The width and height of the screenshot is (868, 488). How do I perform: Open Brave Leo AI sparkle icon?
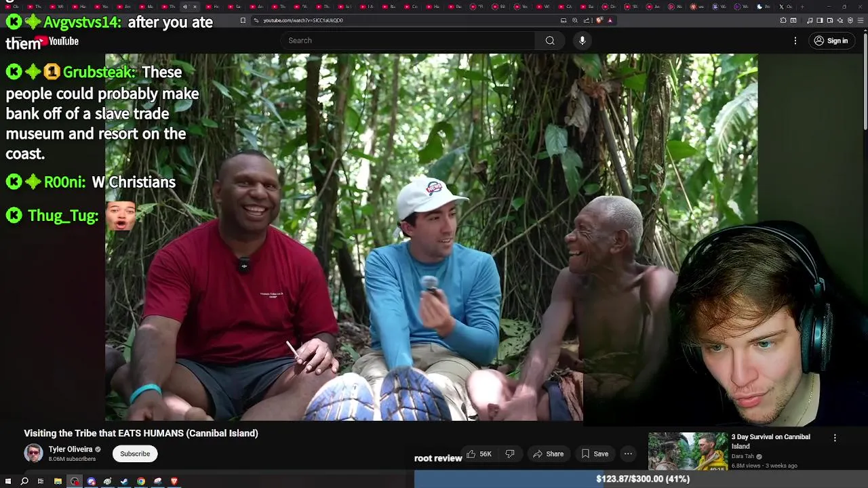coord(840,20)
